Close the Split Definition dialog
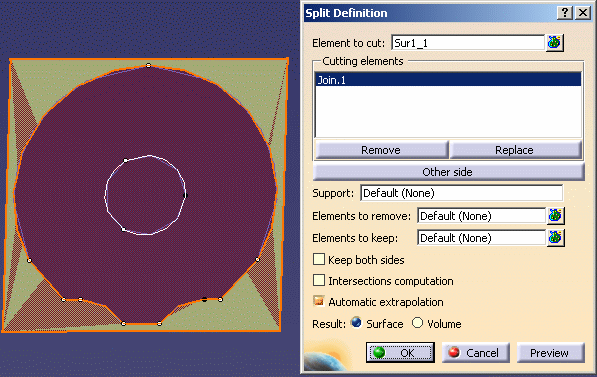Viewport: 597px width, 377px height. tap(583, 13)
